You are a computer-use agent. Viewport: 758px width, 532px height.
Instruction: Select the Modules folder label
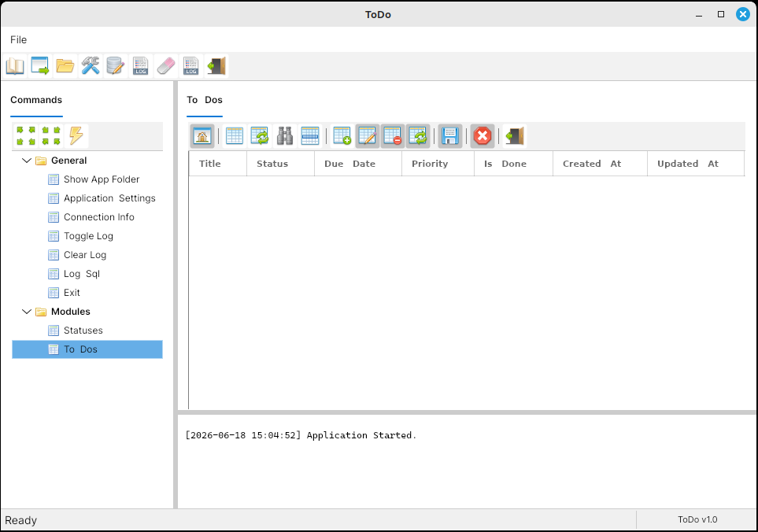71,312
